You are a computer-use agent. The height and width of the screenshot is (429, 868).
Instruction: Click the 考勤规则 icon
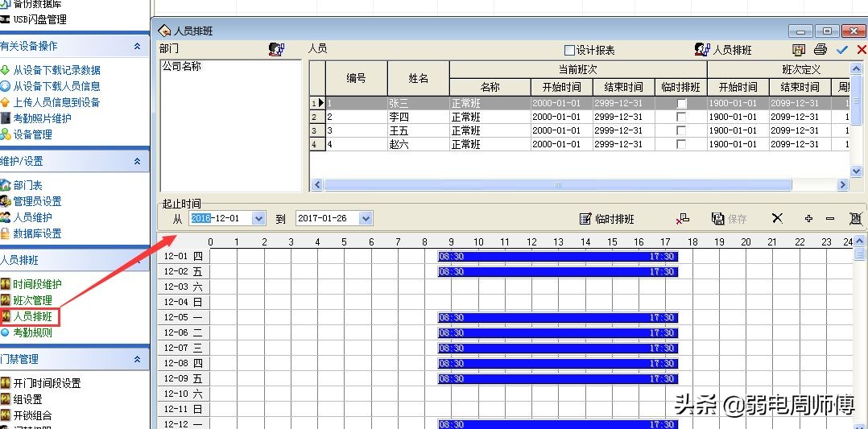tap(5, 332)
